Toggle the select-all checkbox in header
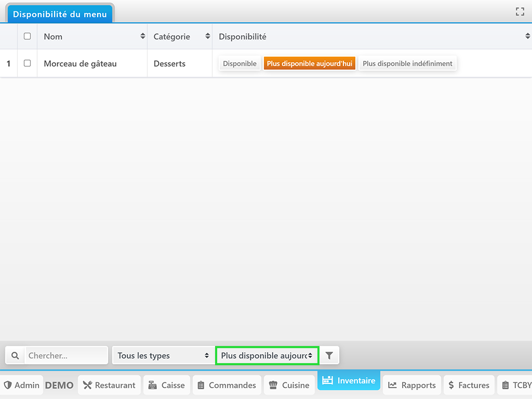 [x=28, y=36]
